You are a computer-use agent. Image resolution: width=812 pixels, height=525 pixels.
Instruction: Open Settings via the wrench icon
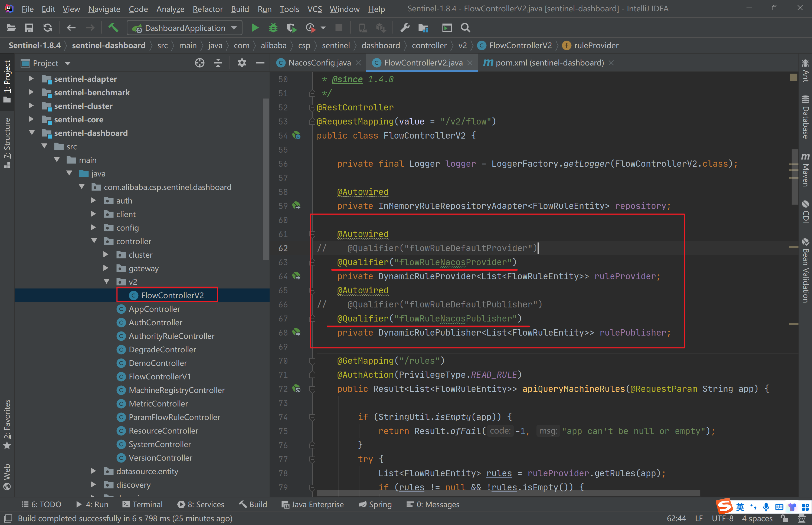click(405, 28)
